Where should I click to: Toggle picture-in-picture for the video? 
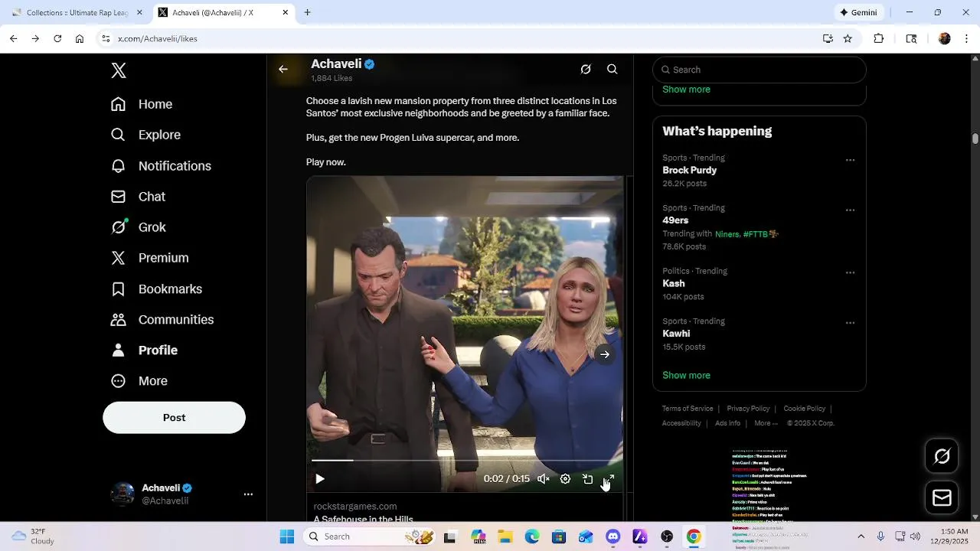(x=587, y=479)
